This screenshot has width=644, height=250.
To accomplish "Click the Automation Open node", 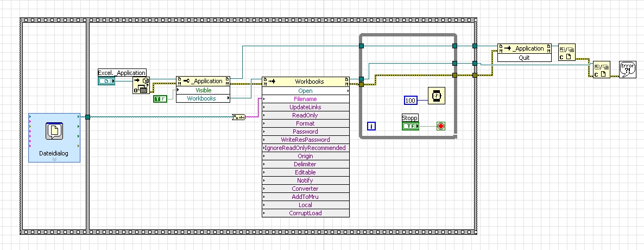I will coord(141,85).
